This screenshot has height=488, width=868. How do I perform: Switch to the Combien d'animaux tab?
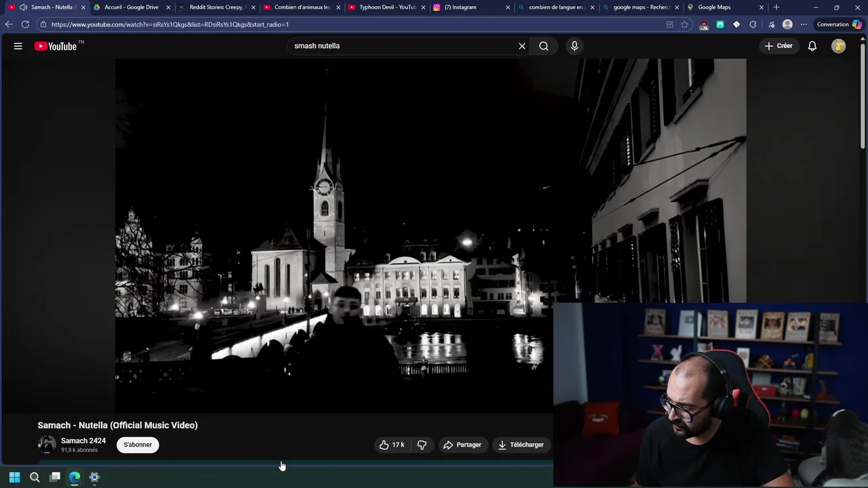click(x=301, y=7)
